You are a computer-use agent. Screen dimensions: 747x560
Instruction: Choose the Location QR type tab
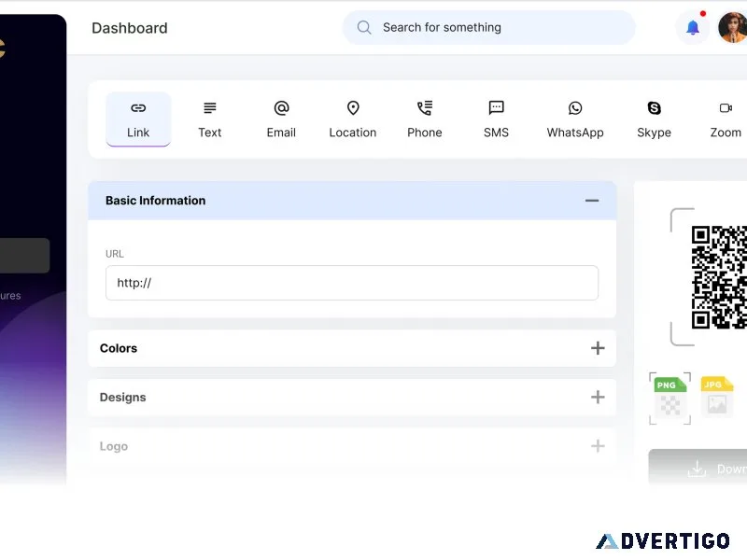(353, 119)
